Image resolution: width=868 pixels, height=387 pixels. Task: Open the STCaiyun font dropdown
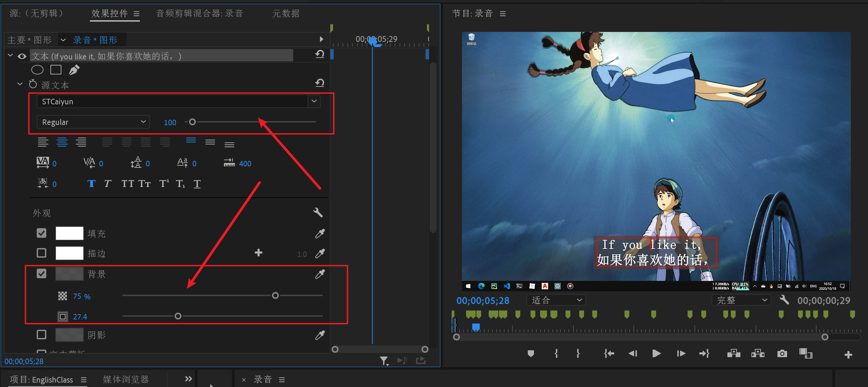click(x=314, y=101)
